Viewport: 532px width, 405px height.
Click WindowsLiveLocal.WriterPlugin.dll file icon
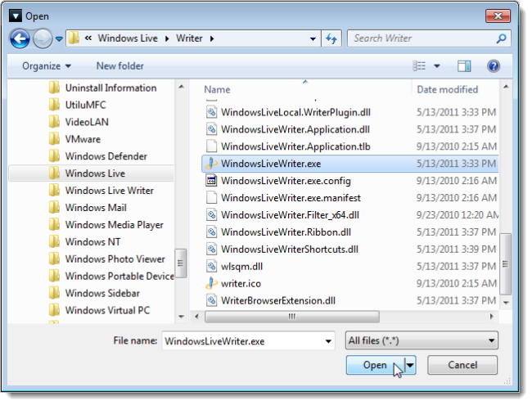212,112
